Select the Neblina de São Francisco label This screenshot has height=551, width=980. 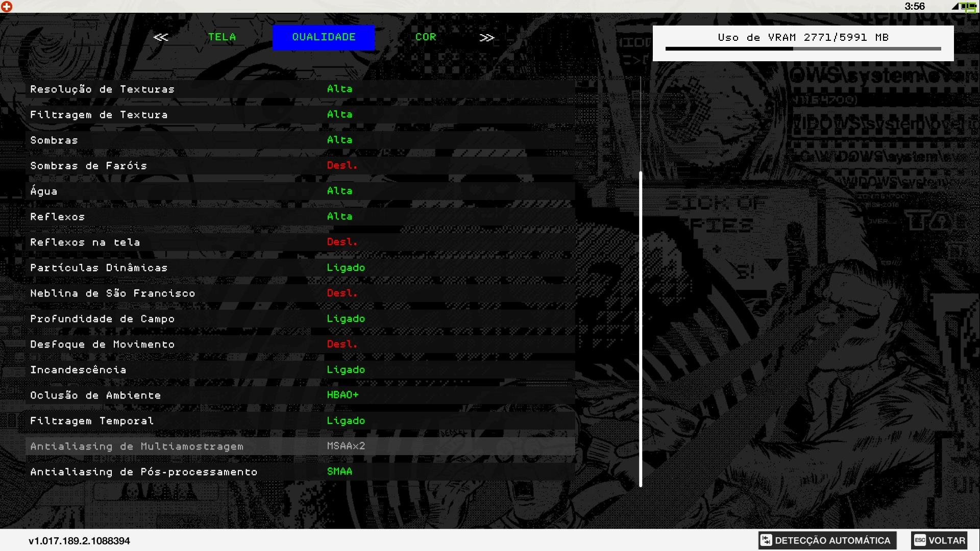112,293
